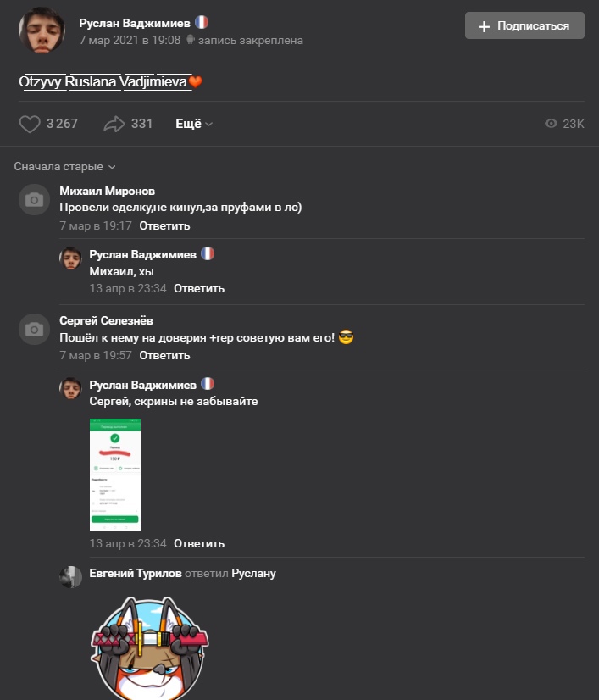Click the fox sticker in comment
The width and height of the screenshot is (599, 700).
[x=149, y=647]
